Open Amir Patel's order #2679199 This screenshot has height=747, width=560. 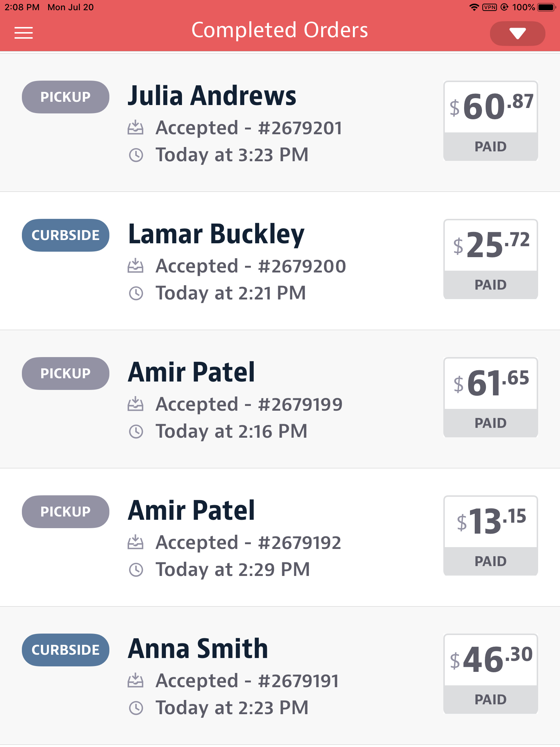coord(191,373)
